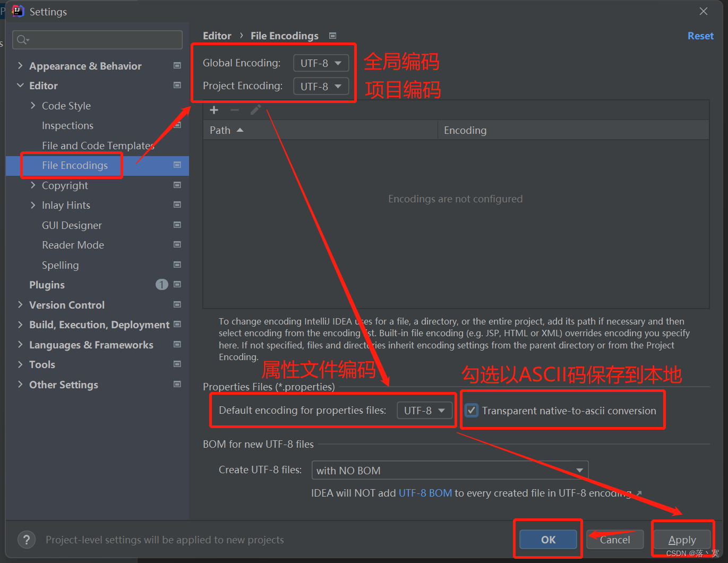The image size is (728, 563).
Task: Close the Settings dialog
Action: (704, 11)
